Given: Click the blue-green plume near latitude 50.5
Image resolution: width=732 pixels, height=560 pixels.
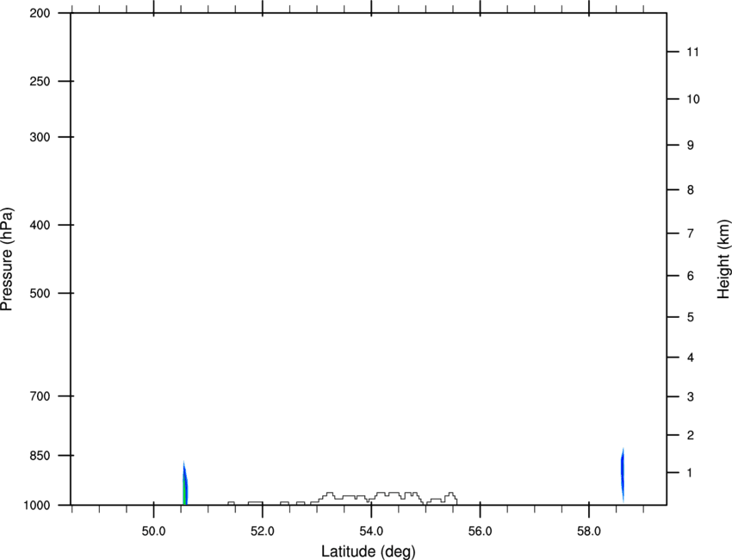Looking at the screenshot, I should (x=185, y=483).
